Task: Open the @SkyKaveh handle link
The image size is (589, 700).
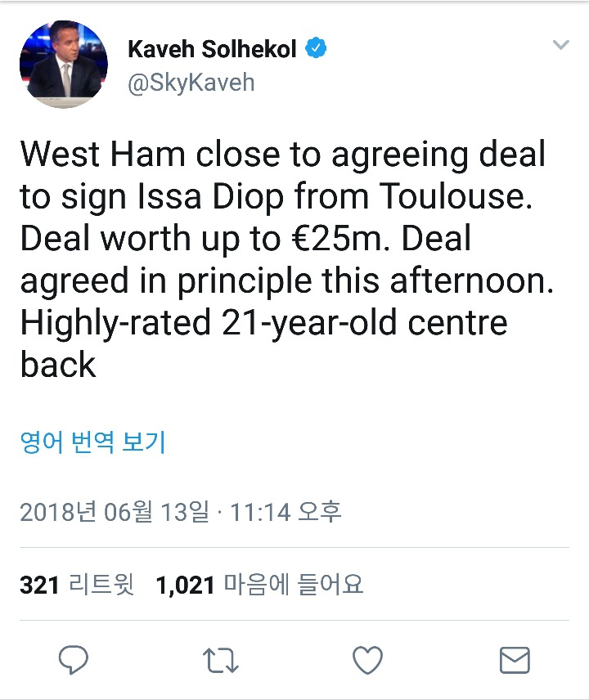Action: (191, 82)
